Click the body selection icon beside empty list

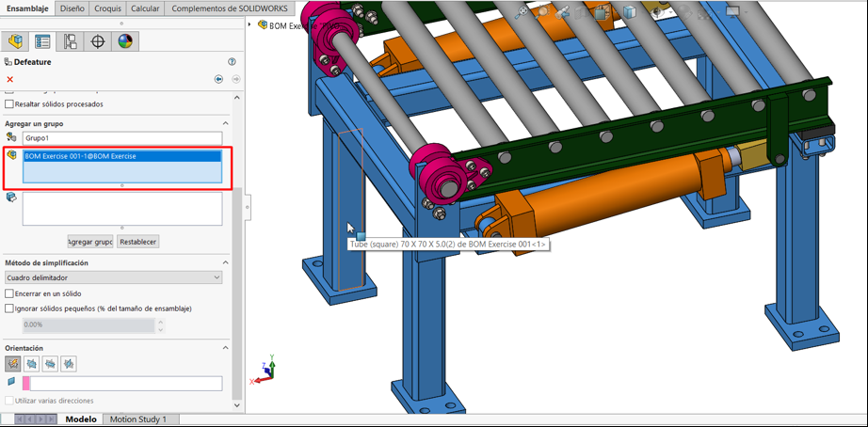11,198
